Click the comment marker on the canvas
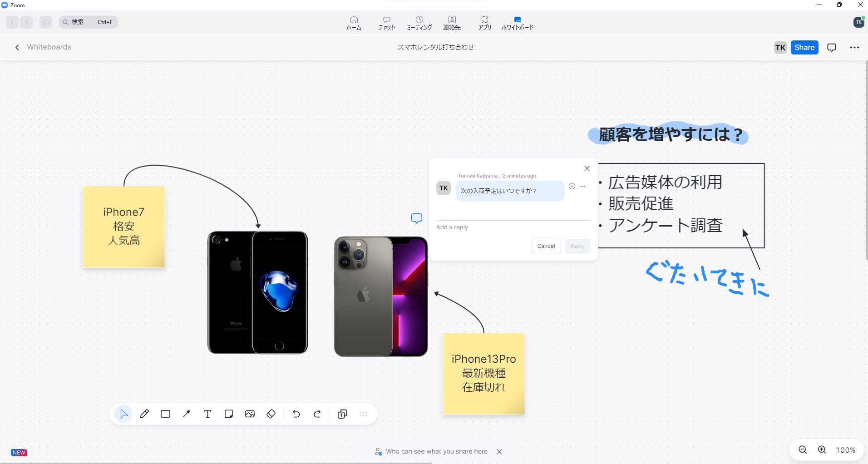The image size is (868, 464). coord(417,218)
